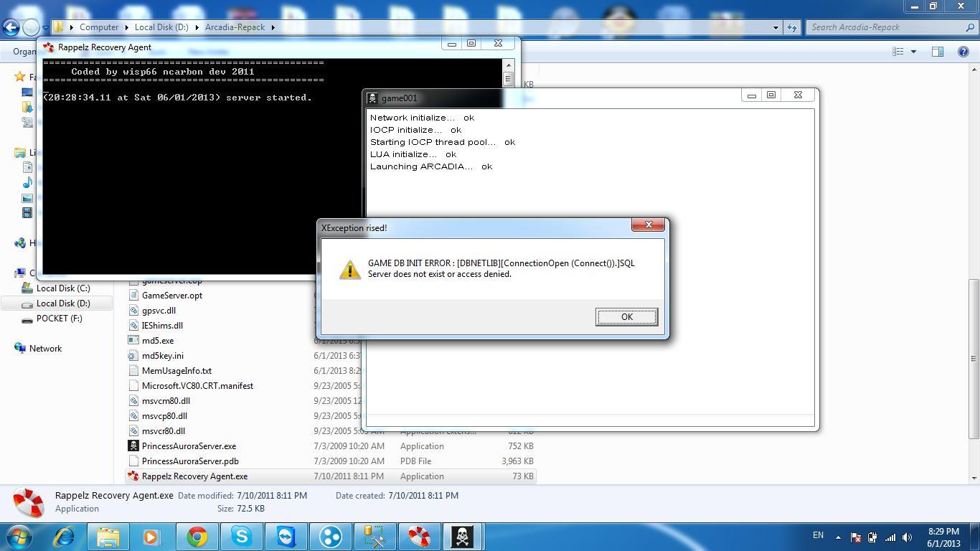Select Local Disk (D:) in navigation pane
This screenshot has width=980, height=551.
[63, 303]
